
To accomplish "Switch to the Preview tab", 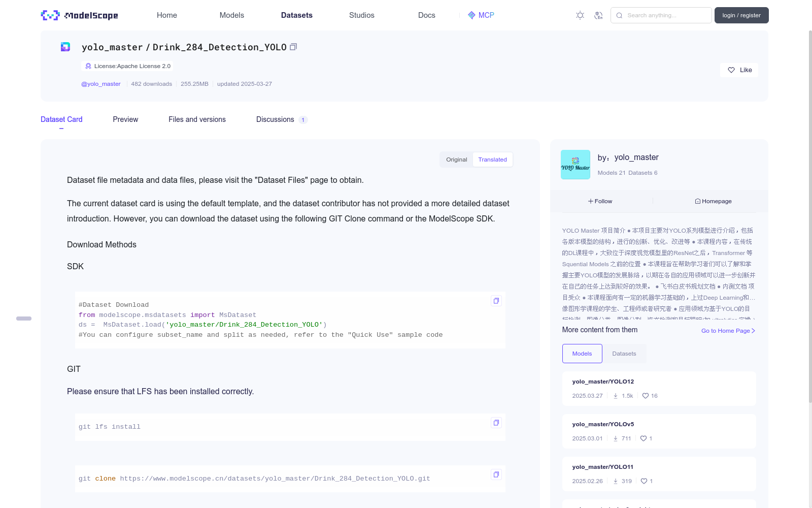I will pyautogui.click(x=125, y=119).
